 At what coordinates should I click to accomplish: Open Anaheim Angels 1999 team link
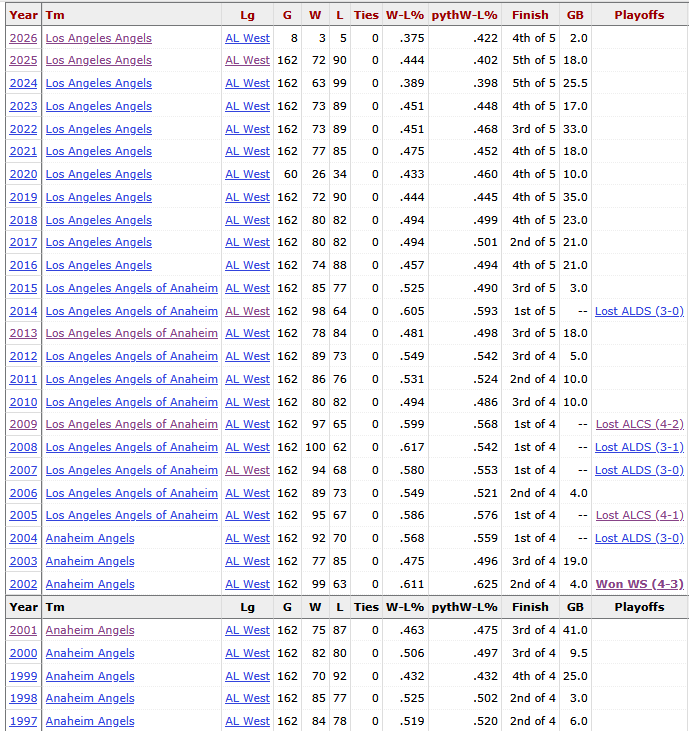(90, 676)
